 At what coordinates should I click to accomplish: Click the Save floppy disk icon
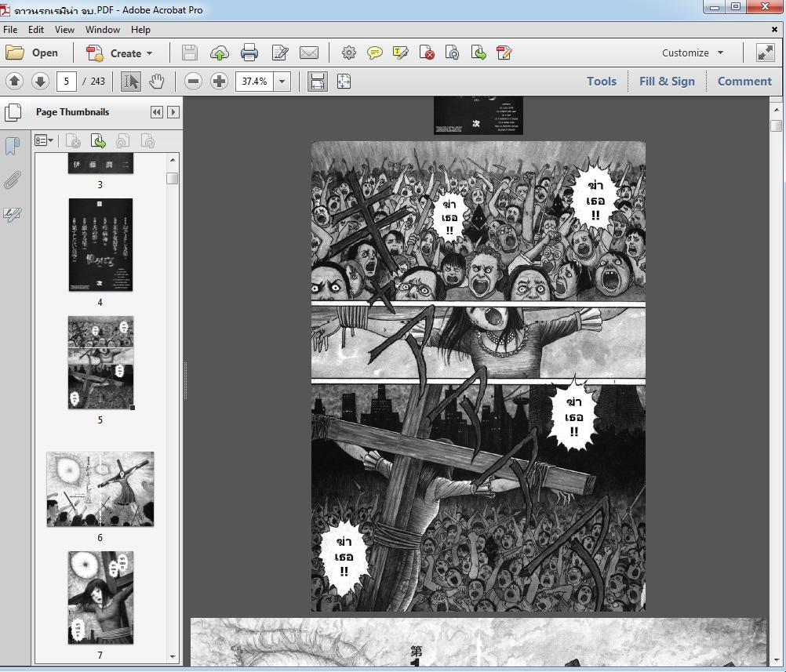(190, 53)
